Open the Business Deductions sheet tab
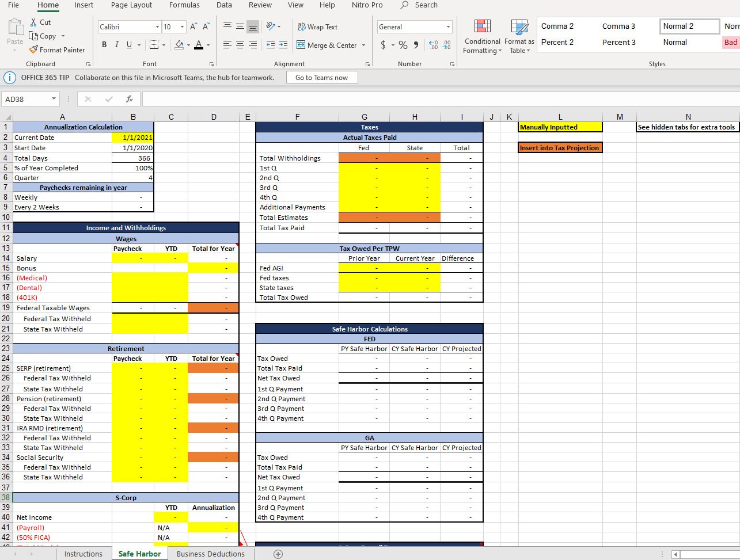The height and width of the screenshot is (560, 740). [211, 554]
